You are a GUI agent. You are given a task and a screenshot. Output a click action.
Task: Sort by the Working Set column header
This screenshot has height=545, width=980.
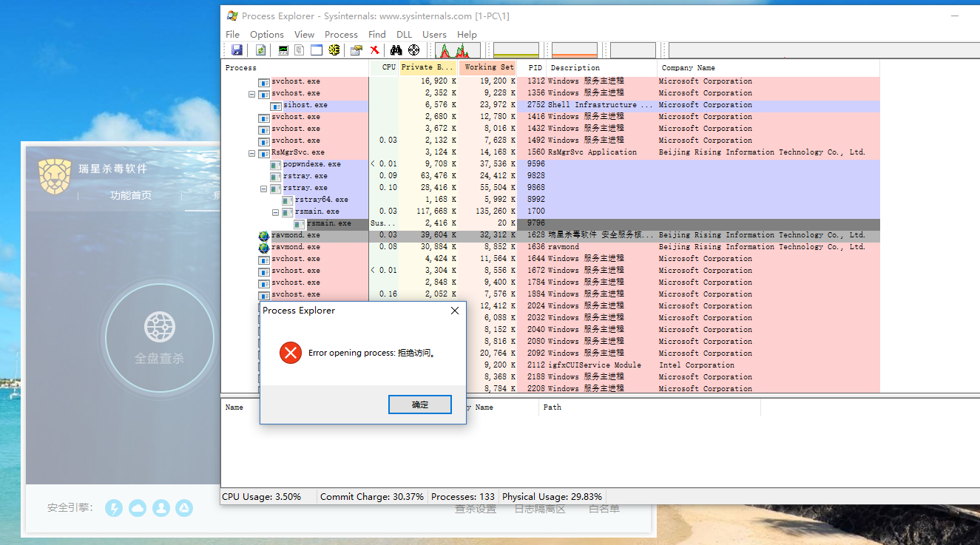point(488,67)
